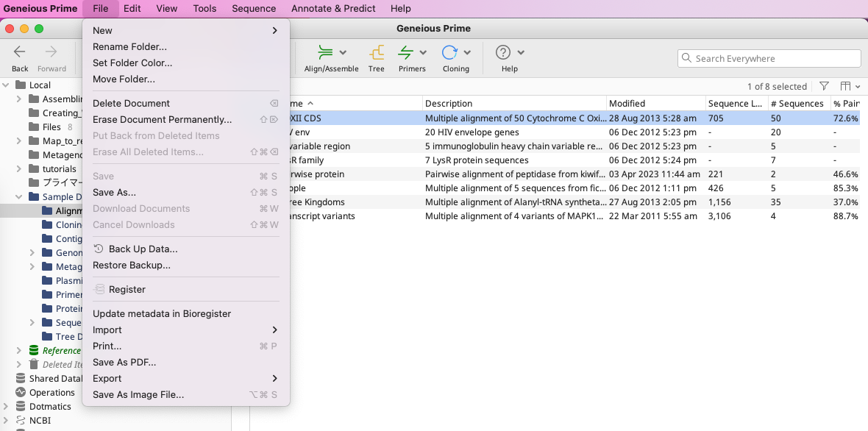The height and width of the screenshot is (431, 868).
Task: Click the Primers toolbar icon
Action: [x=405, y=53]
